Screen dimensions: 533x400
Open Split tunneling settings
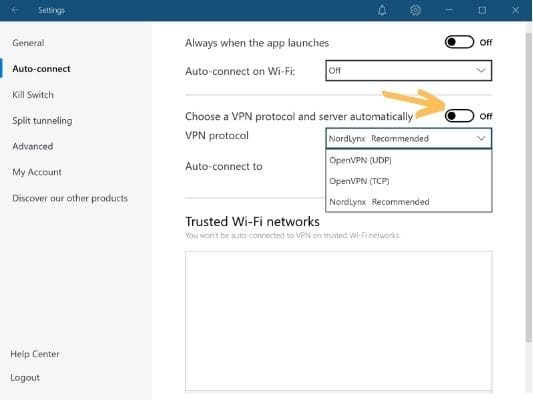pos(42,121)
